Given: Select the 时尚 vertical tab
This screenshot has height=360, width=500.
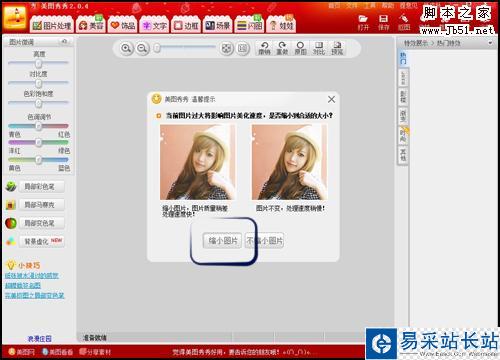Looking at the screenshot, I should 403,135.
